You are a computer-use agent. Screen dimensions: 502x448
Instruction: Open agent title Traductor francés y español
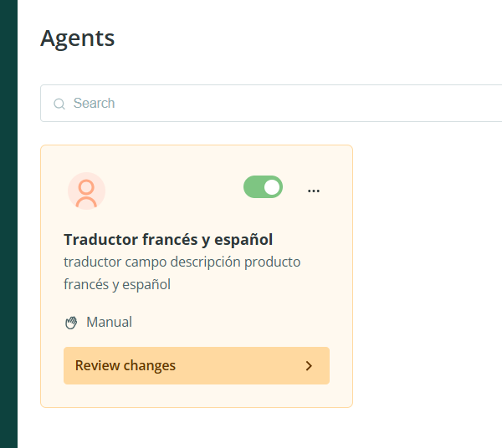168,239
